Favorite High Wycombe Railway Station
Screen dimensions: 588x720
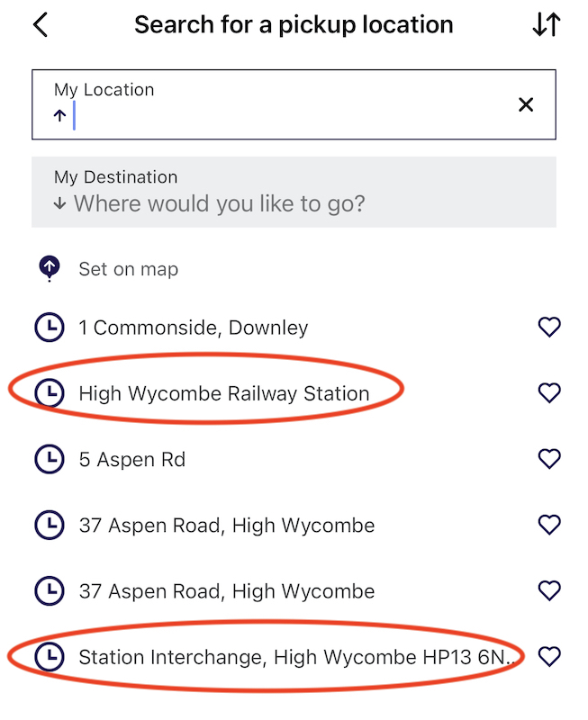[x=549, y=393]
